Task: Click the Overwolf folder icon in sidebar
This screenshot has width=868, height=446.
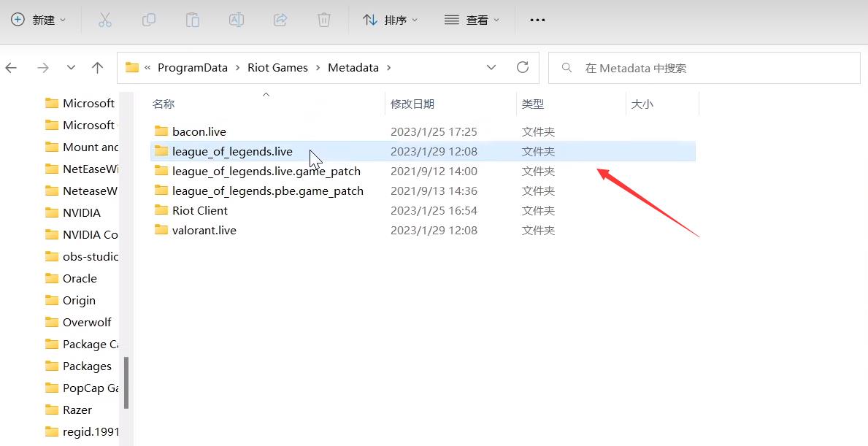Action: pyautogui.click(x=52, y=321)
